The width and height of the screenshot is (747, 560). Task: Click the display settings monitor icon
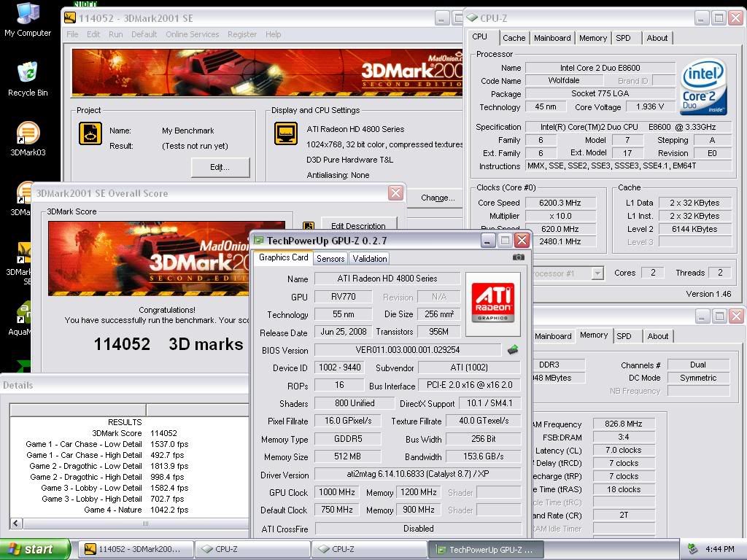[286, 133]
